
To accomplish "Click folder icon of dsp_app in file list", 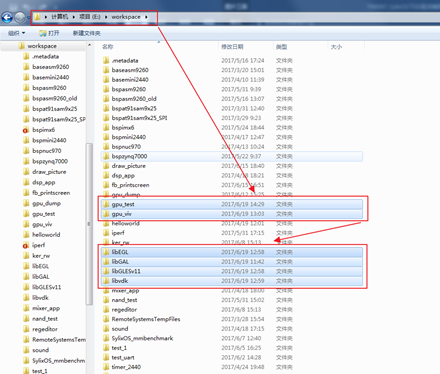I will coord(106,175).
